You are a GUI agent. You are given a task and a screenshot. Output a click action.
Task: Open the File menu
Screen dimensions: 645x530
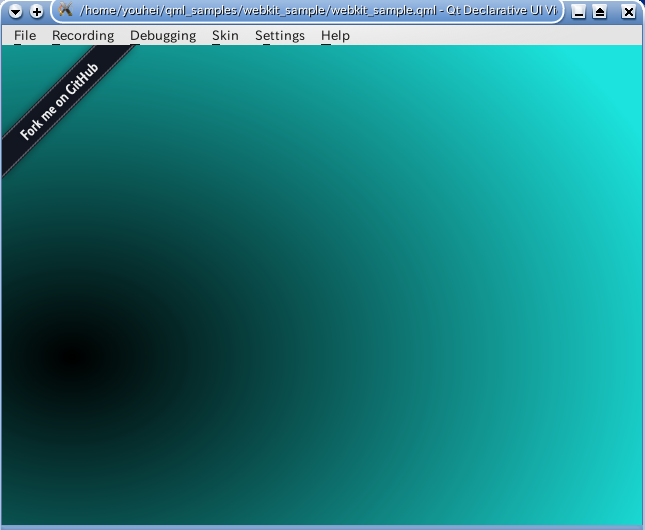pos(25,36)
